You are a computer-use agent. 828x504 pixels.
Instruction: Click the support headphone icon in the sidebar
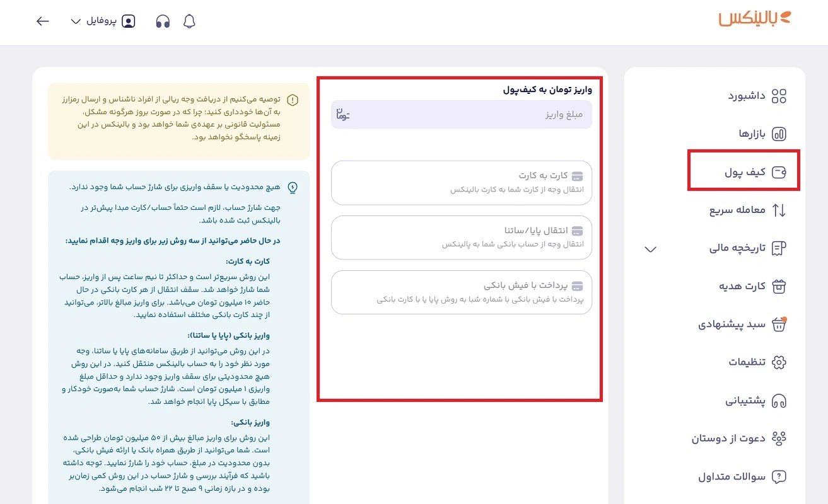click(779, 401)
